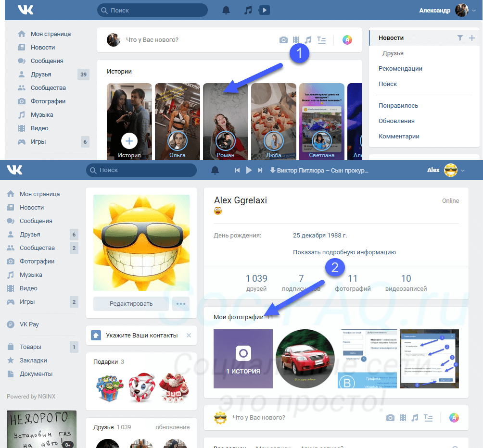Click the Редактировать profile button
Image resolution: width=483 pixels, height=448 pixels.
click(x=131, y=304)
